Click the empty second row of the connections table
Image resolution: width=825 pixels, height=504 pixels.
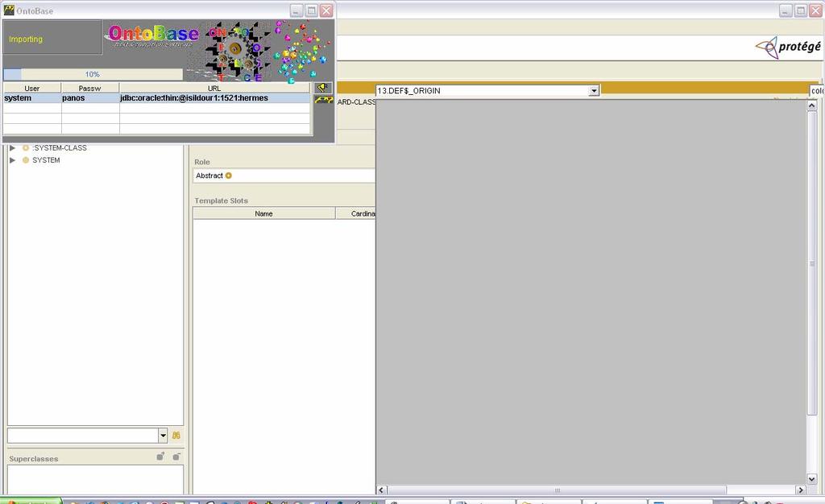(x=157, y=108)
